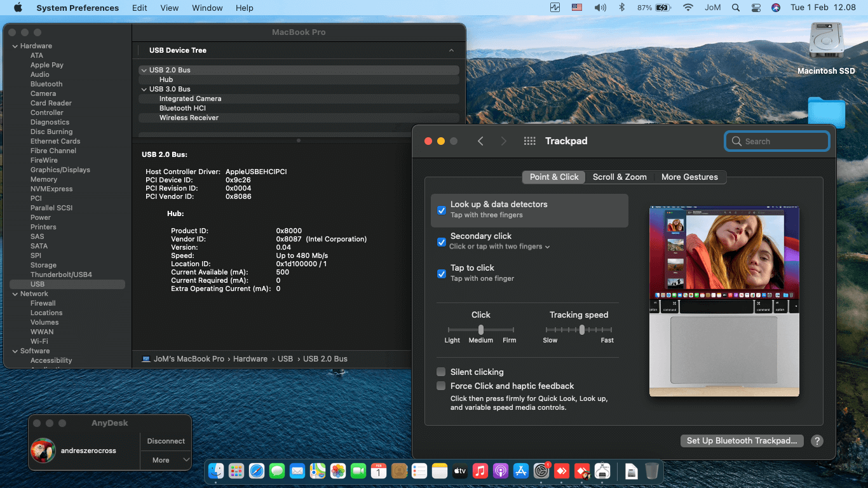Image resolution: width=868 pixels, height=488 pixels.
Task: Open the Trackpad help question mark button
Action: point(817,441)
